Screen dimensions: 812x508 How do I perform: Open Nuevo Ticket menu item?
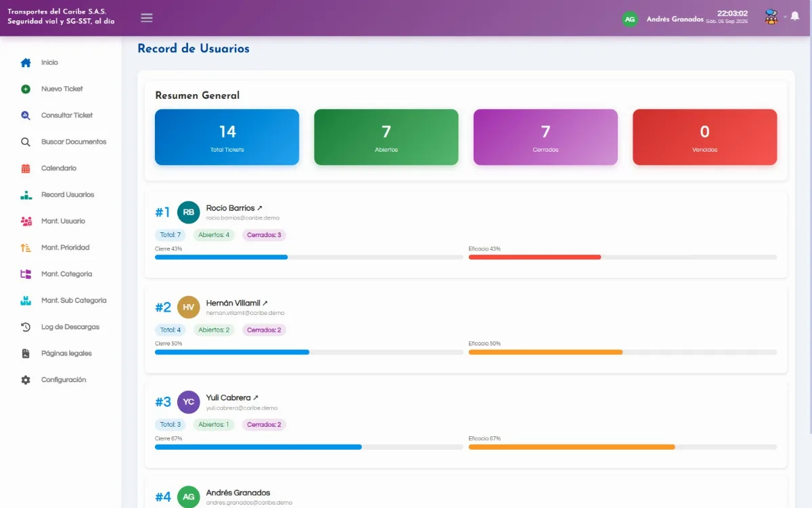click(61, 89)
